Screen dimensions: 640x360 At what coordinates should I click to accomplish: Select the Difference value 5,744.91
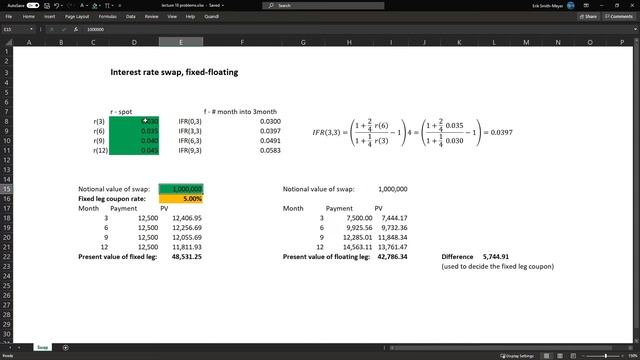click(496, 257)
